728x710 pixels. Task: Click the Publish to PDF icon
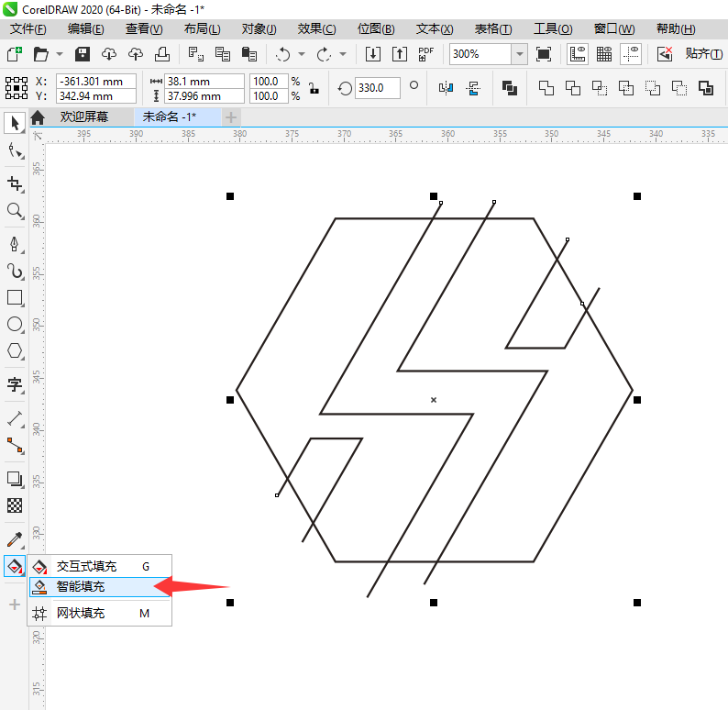(425, 54)
